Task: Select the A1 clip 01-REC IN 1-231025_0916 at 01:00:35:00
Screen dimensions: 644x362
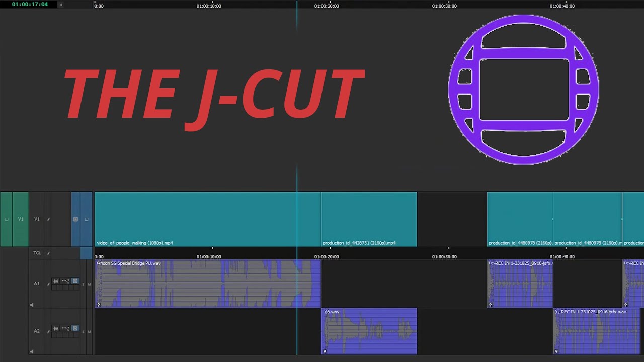Action: 520,284
